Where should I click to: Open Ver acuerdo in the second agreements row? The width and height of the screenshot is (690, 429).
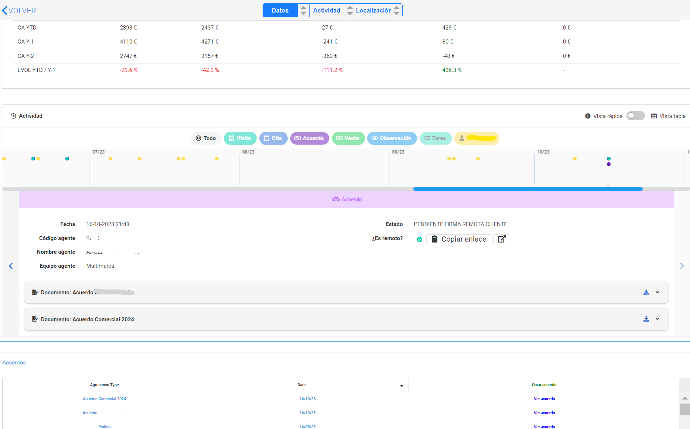(x=544, y=413)
